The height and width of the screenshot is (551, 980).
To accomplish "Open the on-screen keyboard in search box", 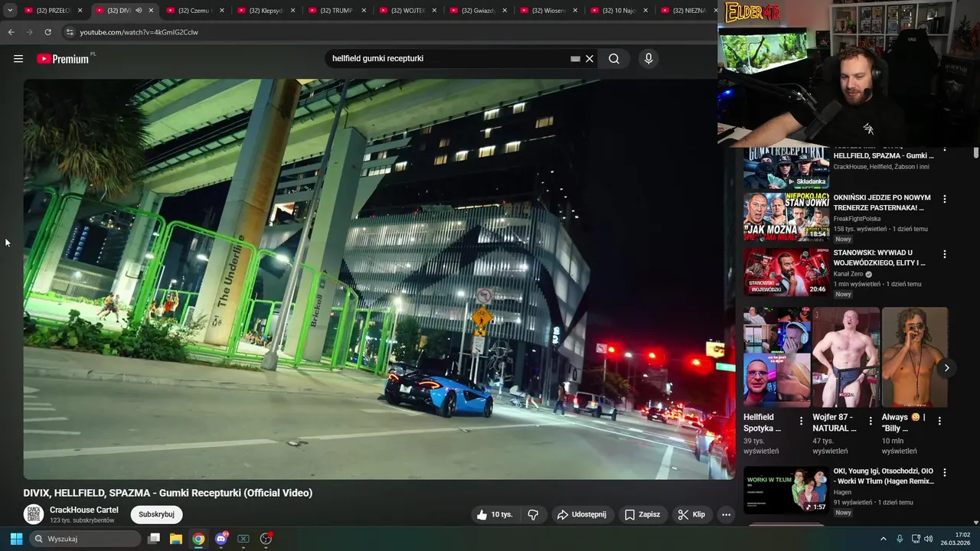I will click(575, 59).
